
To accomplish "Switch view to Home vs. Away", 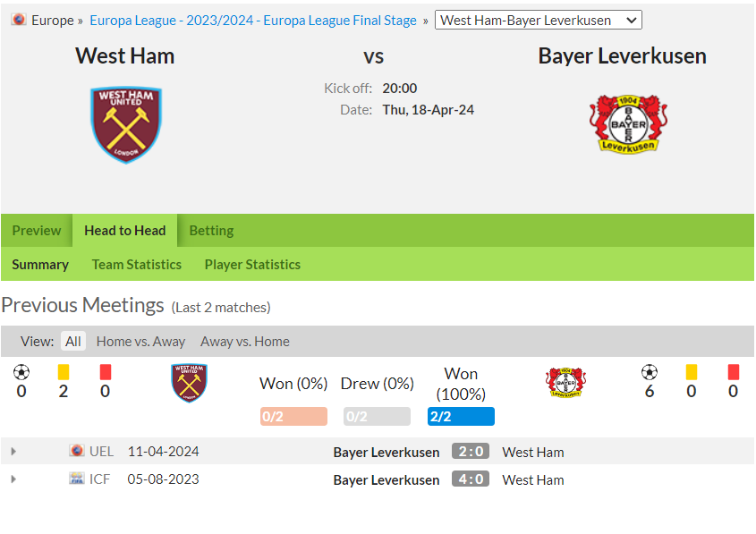I will (x=140, y=341).
